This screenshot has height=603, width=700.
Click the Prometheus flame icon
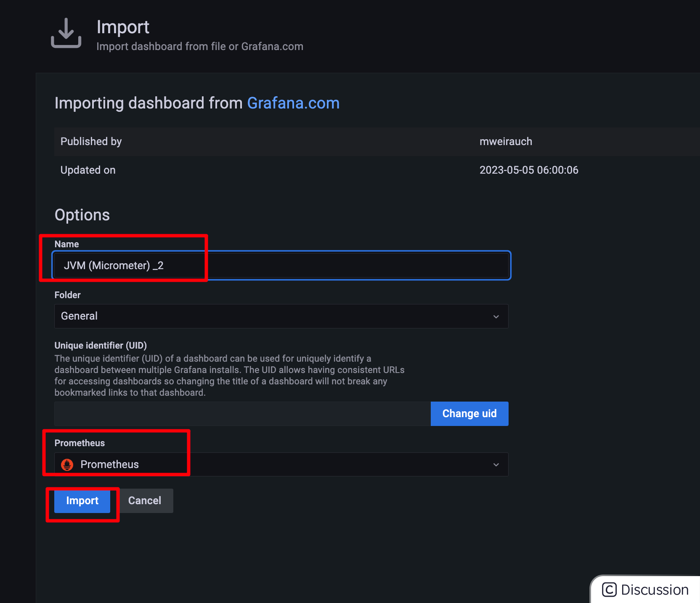[x=67, y=465]
